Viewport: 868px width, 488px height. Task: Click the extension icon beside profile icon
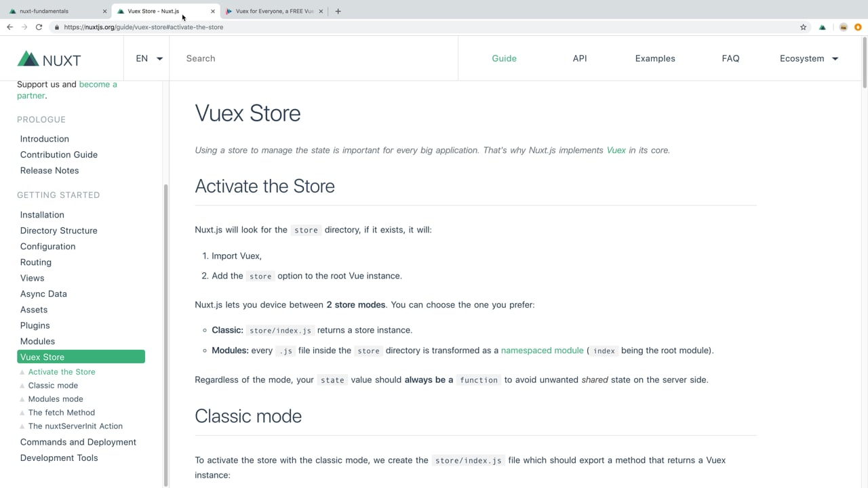[x=843, y=27]
